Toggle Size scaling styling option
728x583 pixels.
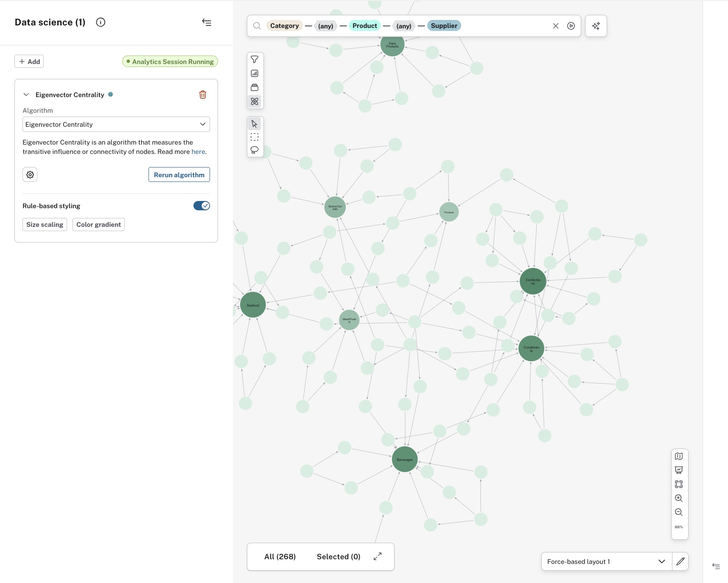pyautogui.click(x=45, y=225)
